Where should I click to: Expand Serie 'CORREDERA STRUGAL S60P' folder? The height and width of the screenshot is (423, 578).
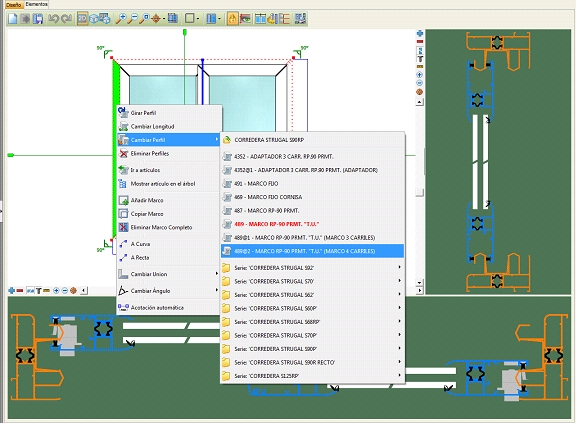point(313,308)
